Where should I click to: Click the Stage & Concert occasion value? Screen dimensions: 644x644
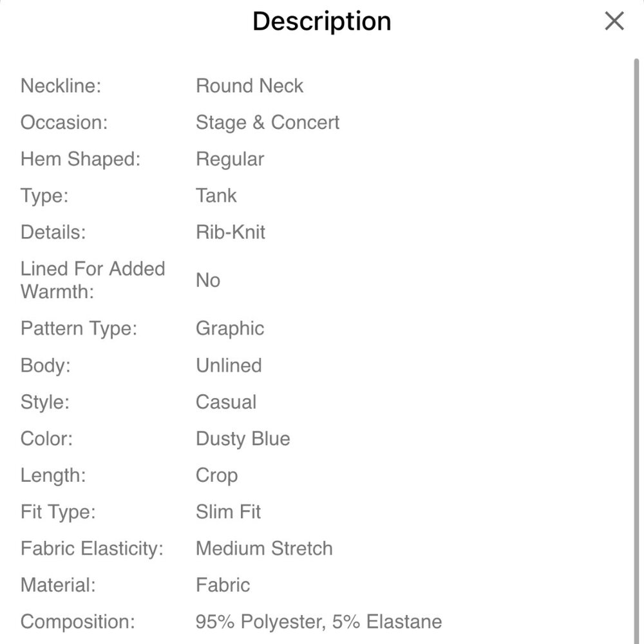click(x=267, y=122)
